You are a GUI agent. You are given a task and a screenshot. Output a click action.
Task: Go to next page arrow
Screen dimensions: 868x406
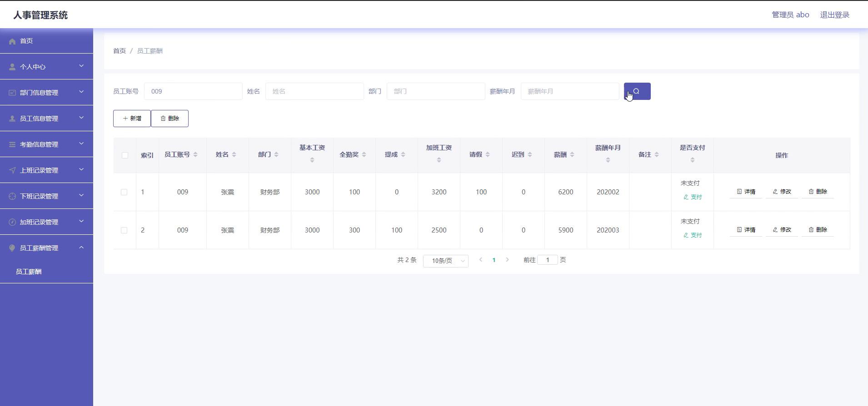tap(507, 260)
